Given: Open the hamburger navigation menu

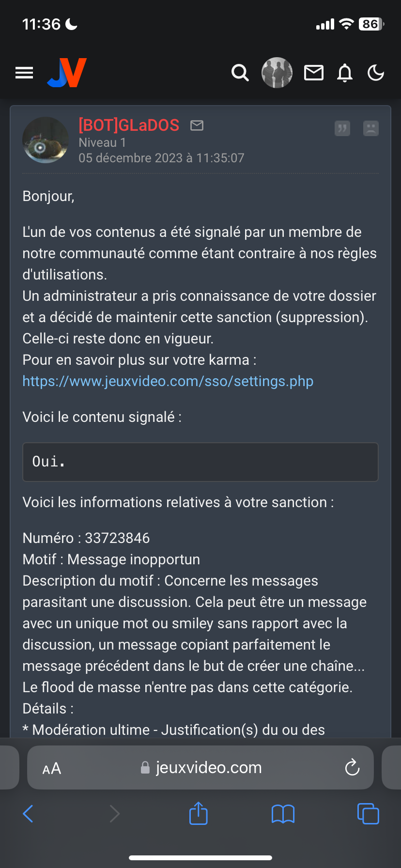Looking at the screenshot, I should (x=24, y=73).
